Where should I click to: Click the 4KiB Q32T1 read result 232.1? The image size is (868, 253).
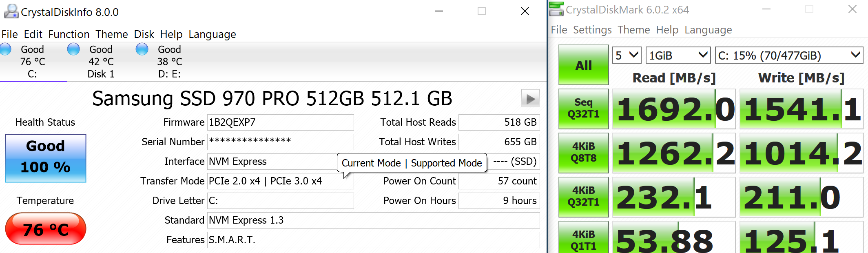pyautogui.click(x=674, y=197)
